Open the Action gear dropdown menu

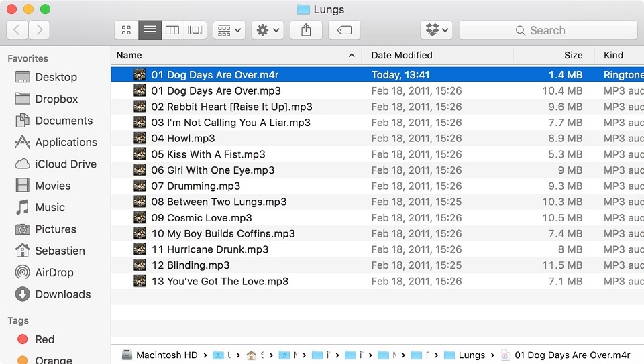(268, 30)
